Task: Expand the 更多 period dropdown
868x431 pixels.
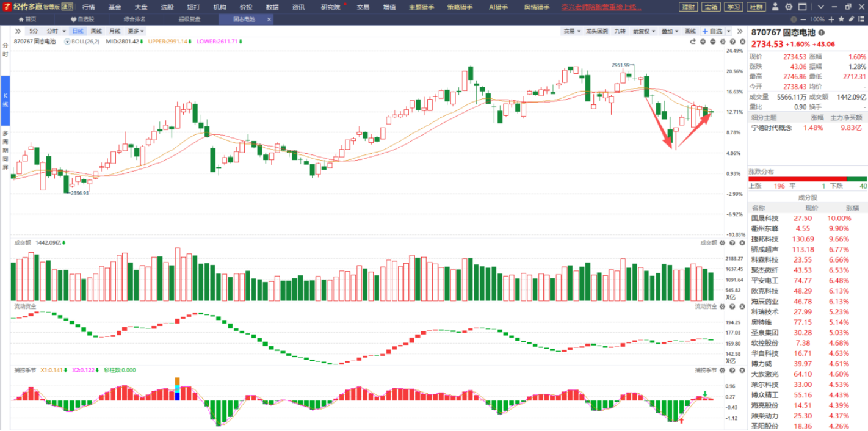Action: pyautogui.click(x=136, y=31)
